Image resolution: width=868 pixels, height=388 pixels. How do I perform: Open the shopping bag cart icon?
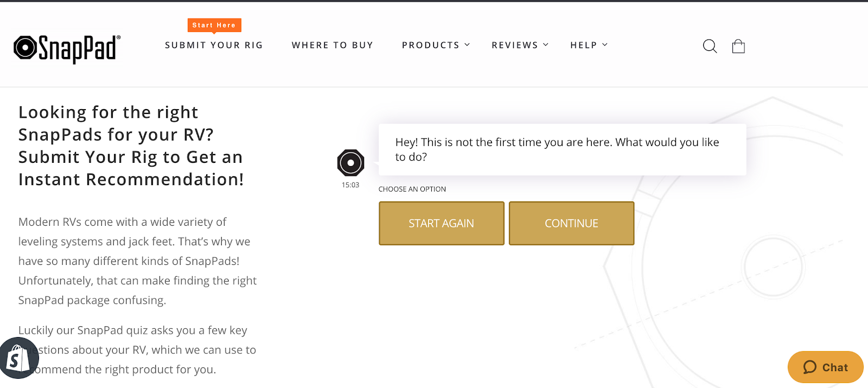click(738, 46)
